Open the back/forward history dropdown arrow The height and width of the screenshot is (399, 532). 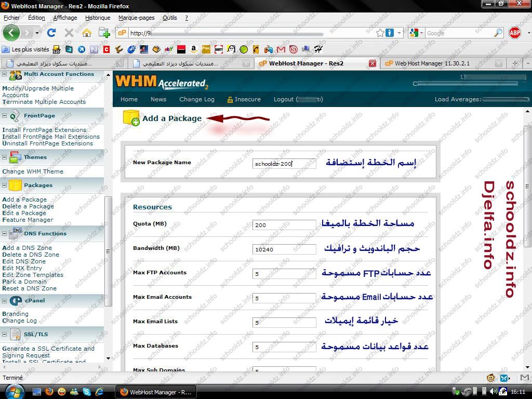37,33
